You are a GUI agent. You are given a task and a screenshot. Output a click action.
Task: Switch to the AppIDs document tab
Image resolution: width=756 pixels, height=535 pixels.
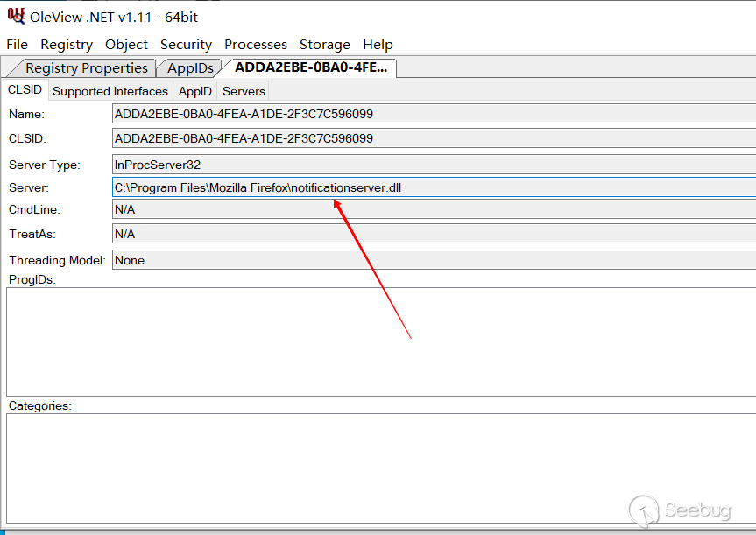tap(191, 68)
